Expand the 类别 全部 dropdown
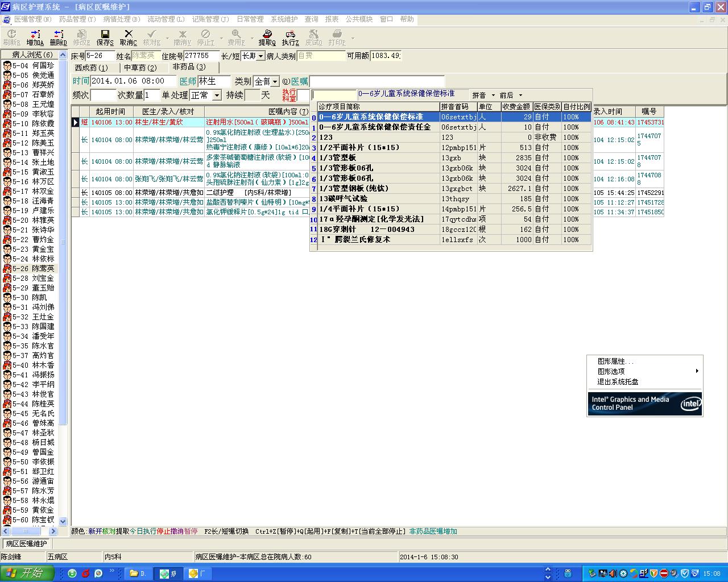 tap(275, 81)
